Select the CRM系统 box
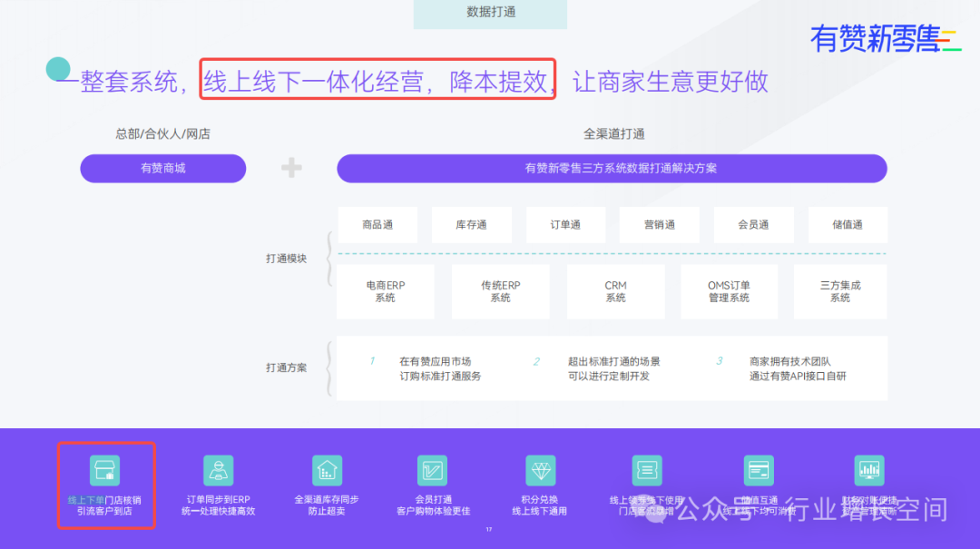This screenshot has height=549, width=980. point(615,291)
